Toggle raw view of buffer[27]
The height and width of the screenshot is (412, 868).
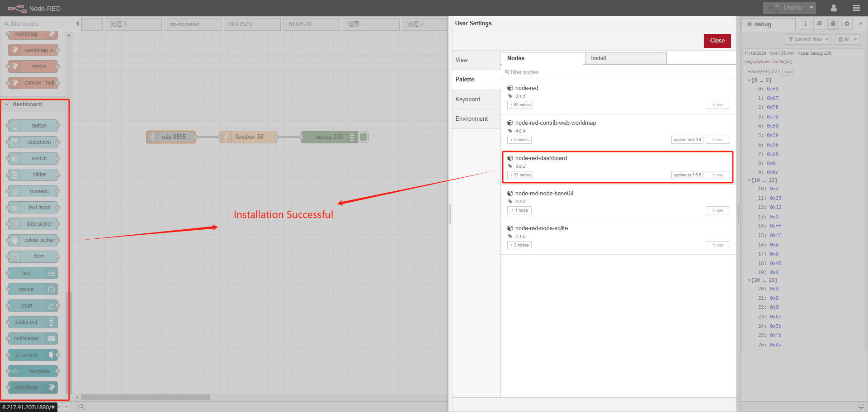click(x=788, y=72)
